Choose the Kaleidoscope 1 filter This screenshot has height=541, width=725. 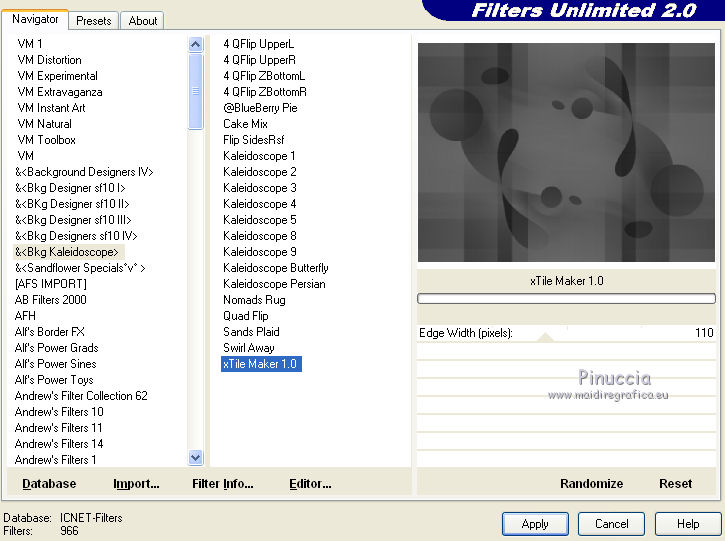pyautogui.click(x=259, y=156)
